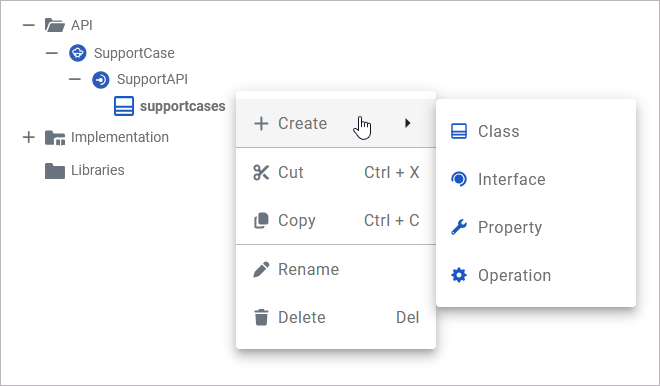Click the scissors icon beside Cut
Viewport: 660px width, 386px height.
click(x=261, y=173)
